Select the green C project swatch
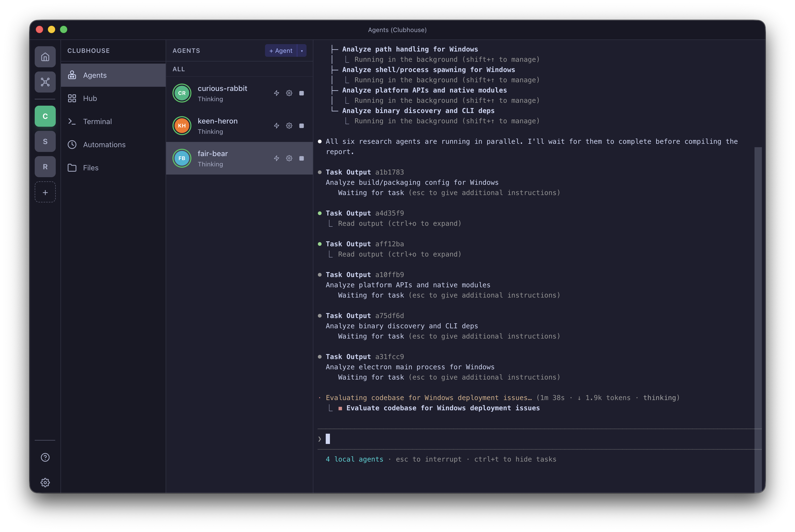The width and height of the screenshot is (795, 532). (45, 116)
